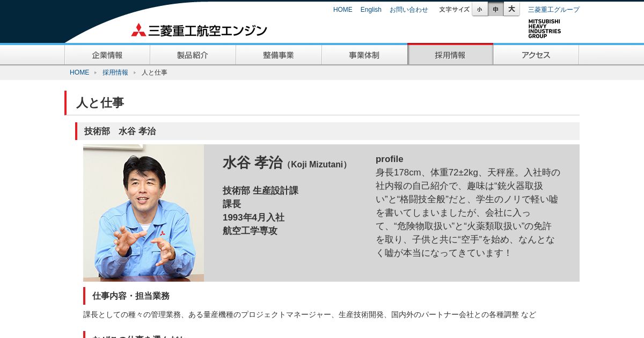644x338 pixels.
Task: Open the 製品紹介 navigation tab
Action: click(x=193, y=55)
